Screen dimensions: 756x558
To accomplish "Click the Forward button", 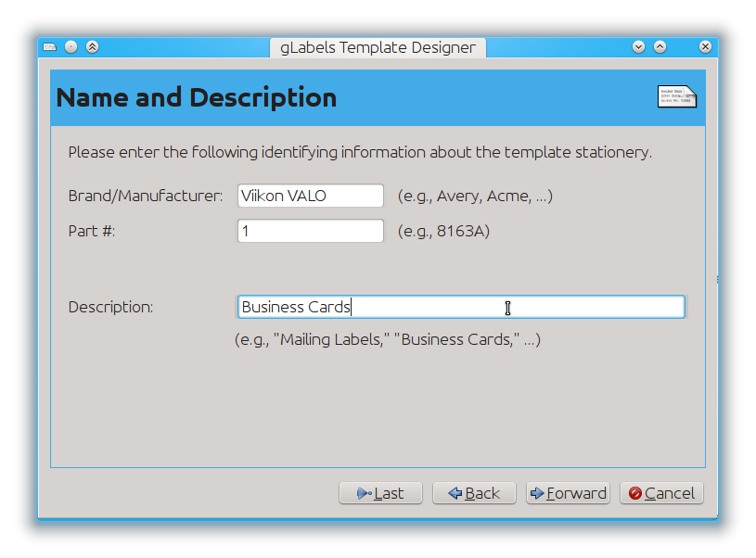I will pyautogui.click(x=568, y=493).
